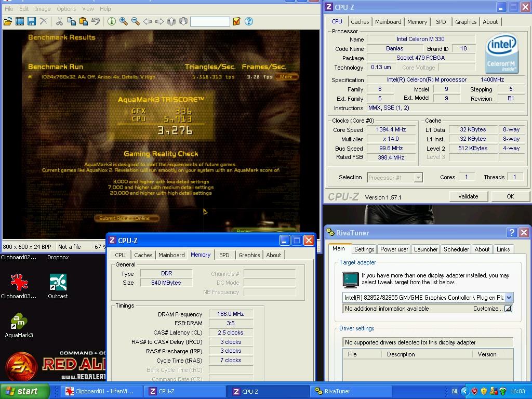Screen dimensions: 532x399
Task: Open a file using IrfanView's folder icon
Action: 8,22
